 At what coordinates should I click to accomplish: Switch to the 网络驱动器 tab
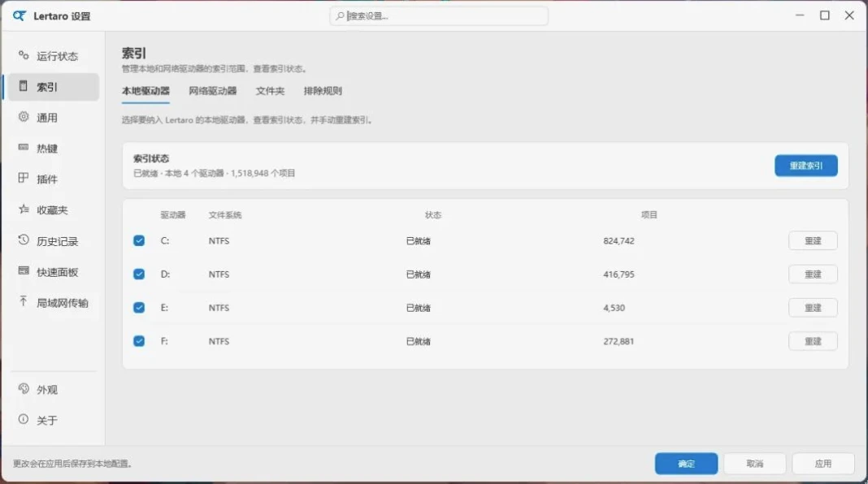213,91
